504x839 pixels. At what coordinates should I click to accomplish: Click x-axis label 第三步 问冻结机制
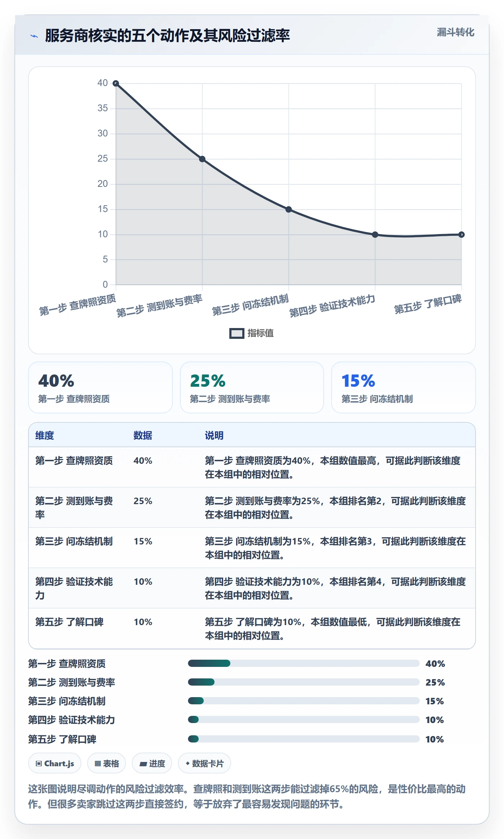pos(250,305)
